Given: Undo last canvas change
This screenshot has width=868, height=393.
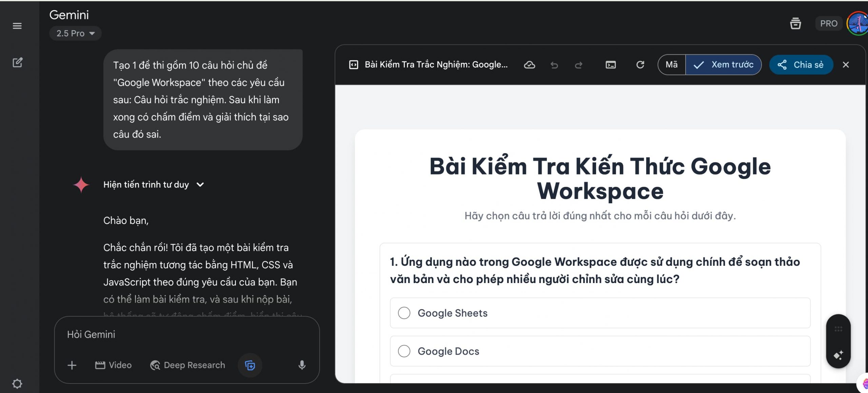Looking at the screenshot, I should pyautogui.click(x=554, y=65).
